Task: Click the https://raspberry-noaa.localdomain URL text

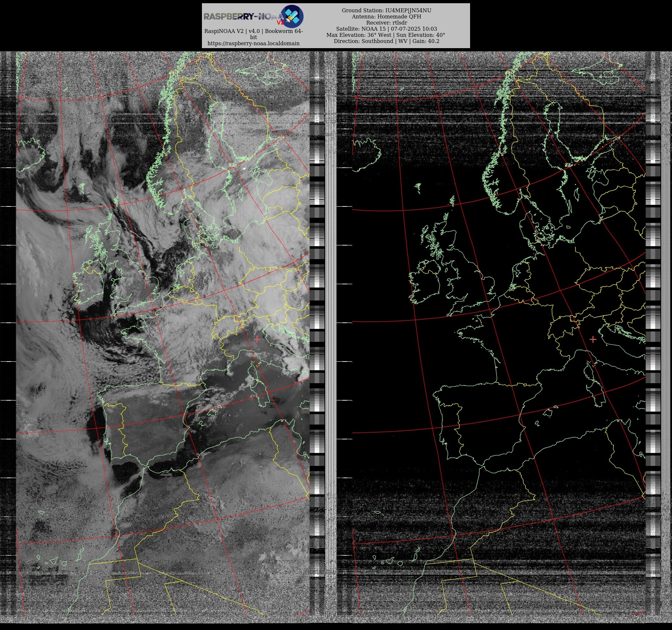Action: point(254,43)
